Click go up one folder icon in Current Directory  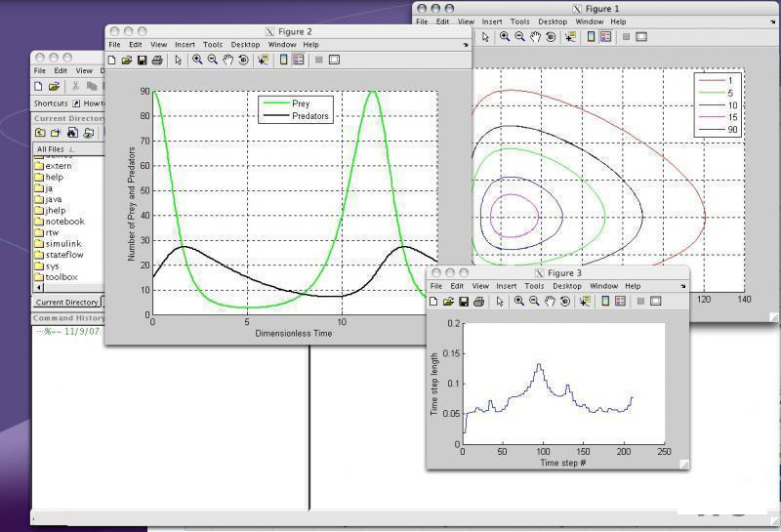pyautogui.click(x=40, y=133)
